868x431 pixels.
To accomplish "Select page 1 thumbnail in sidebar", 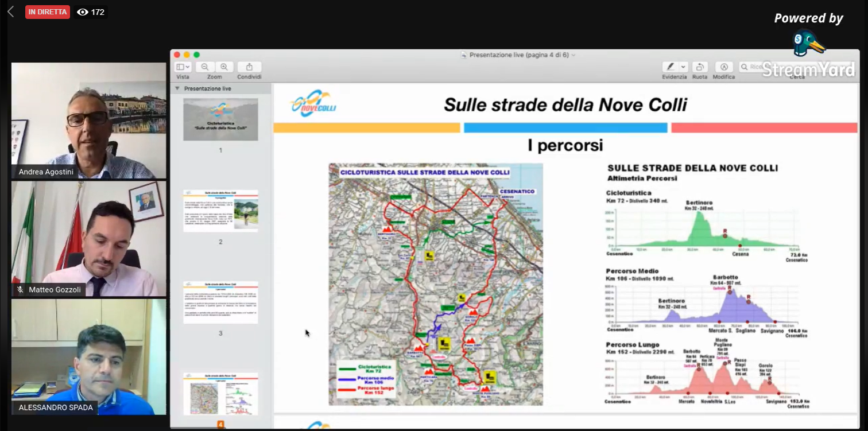I will coord(220,119).
